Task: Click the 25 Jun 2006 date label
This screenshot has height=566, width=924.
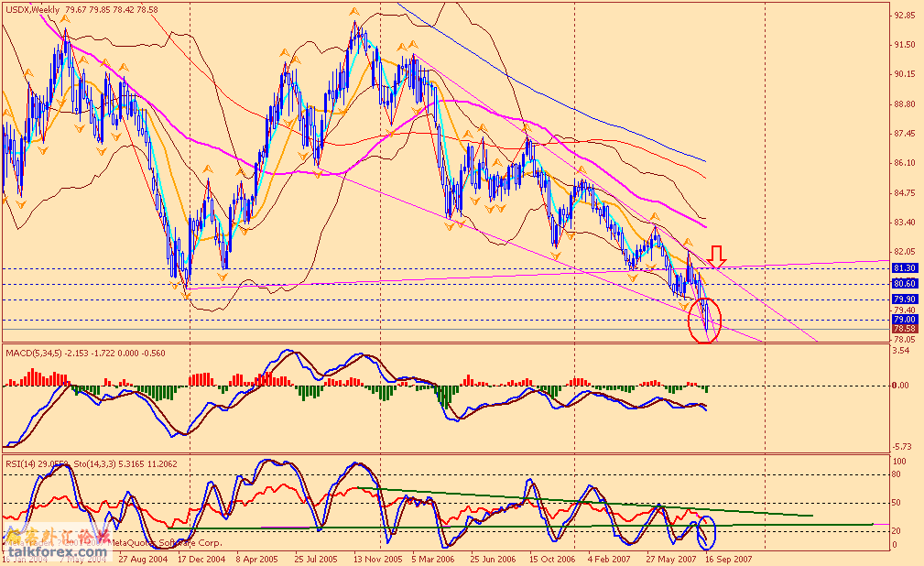Action: pos(494,559)
